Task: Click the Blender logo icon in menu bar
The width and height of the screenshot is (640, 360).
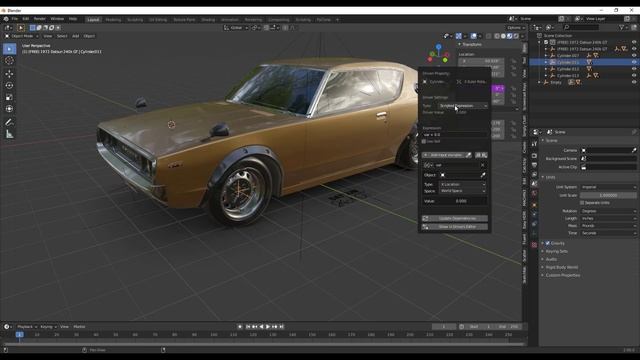Action: pos(6,19)
